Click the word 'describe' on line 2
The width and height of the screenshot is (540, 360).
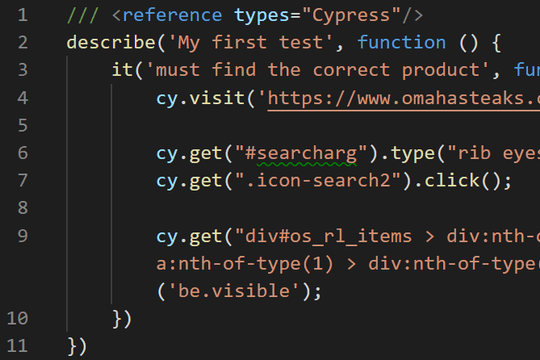click(111, 43)
